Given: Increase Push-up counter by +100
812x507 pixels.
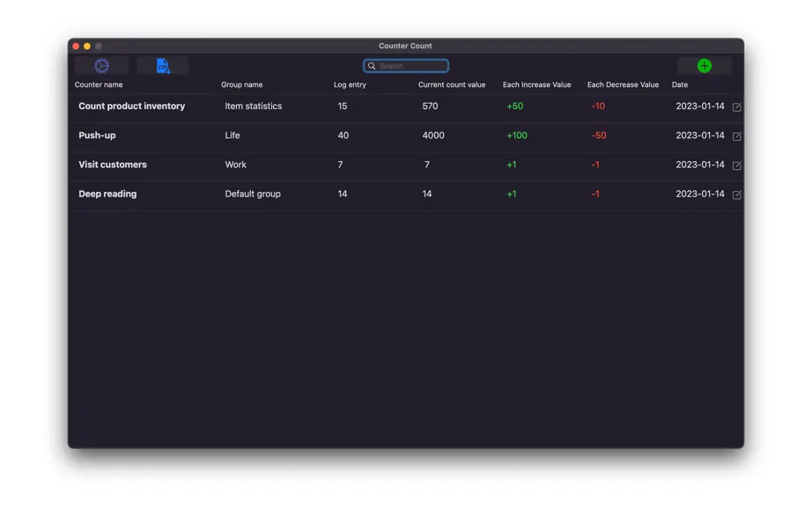Looking at the screenshot, I should pyautogui.click(x=517, y=136).
